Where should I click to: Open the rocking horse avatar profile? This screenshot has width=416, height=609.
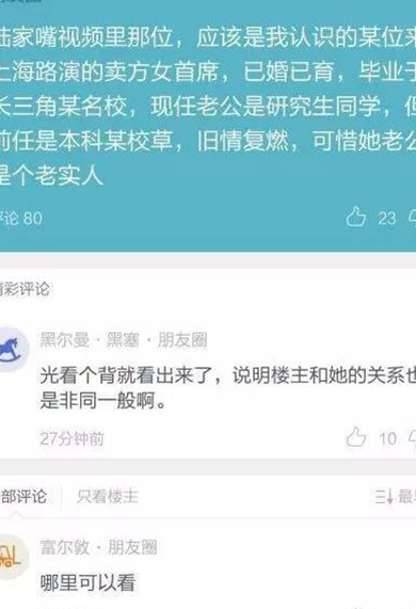coord(12,349)
